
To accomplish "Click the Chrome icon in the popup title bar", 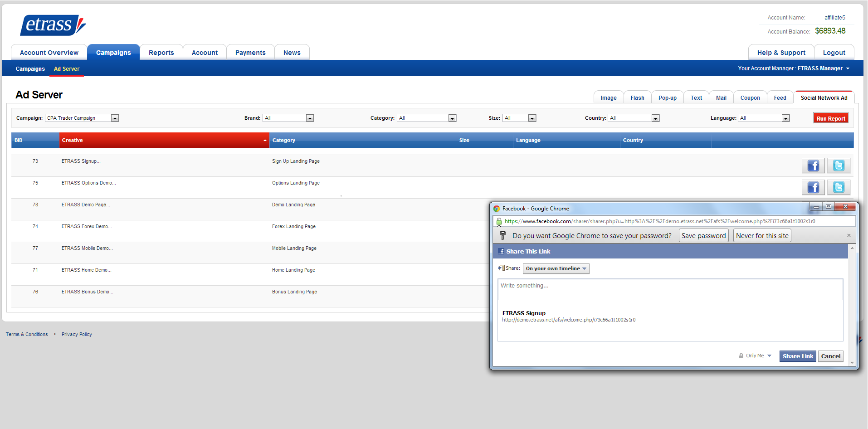I will 497,209.
